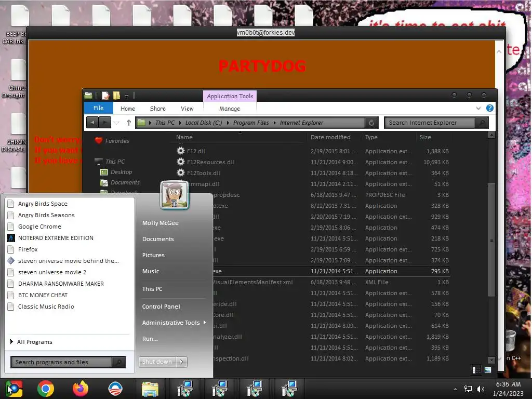Viewport: 532px width, 399px height.
Task: Open Angry Birds Space
Action: pyautogui.click(x=43, y=204)
